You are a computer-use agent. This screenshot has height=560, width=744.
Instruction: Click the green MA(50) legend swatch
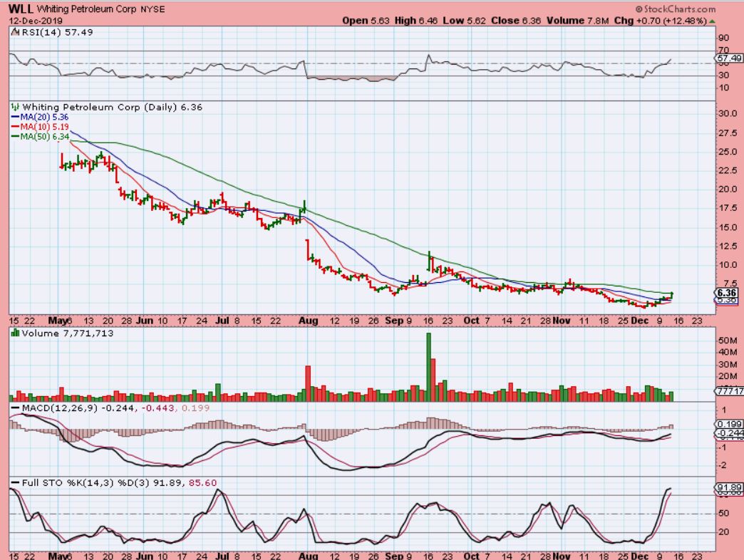click(15, 137)
